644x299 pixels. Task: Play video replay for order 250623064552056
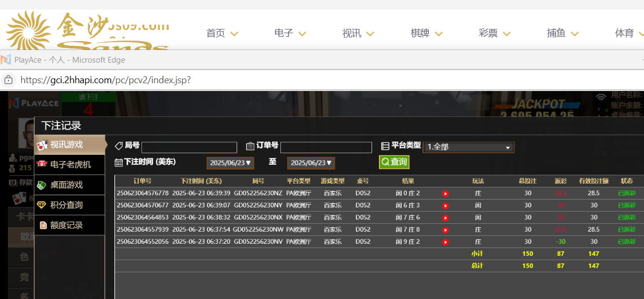(x=445, y=242)
